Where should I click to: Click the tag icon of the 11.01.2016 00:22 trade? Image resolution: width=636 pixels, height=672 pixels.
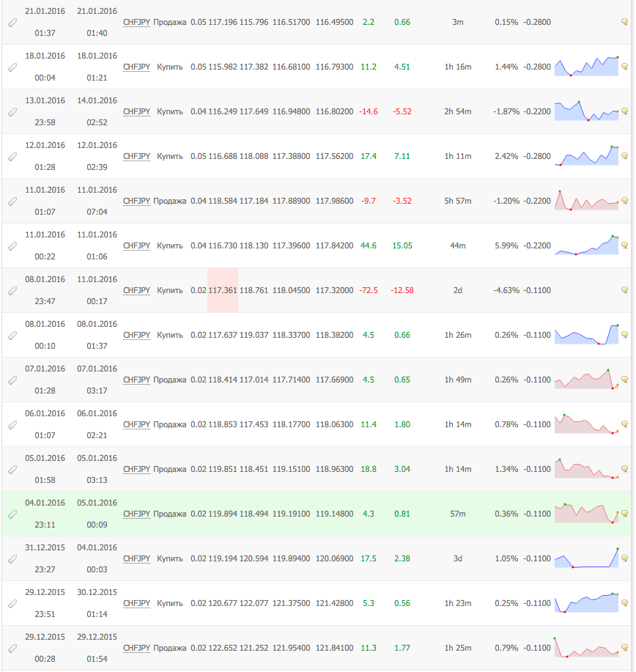(13, 246)
